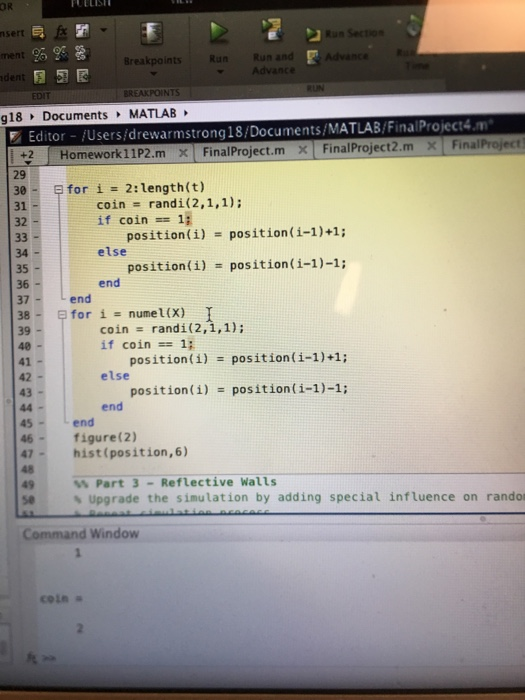Click 'position(i-1)+1;' on line 33

(288, 233)
